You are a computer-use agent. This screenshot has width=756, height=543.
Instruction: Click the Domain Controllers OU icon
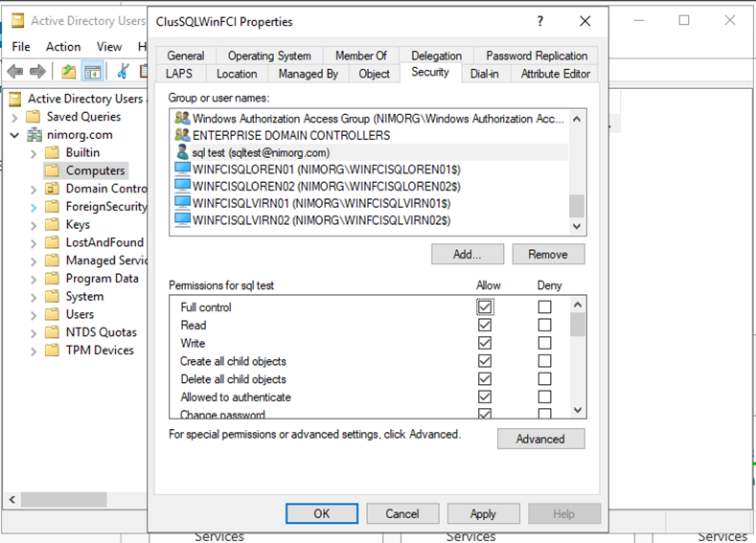pyautogui.click(x=52, y=189)
